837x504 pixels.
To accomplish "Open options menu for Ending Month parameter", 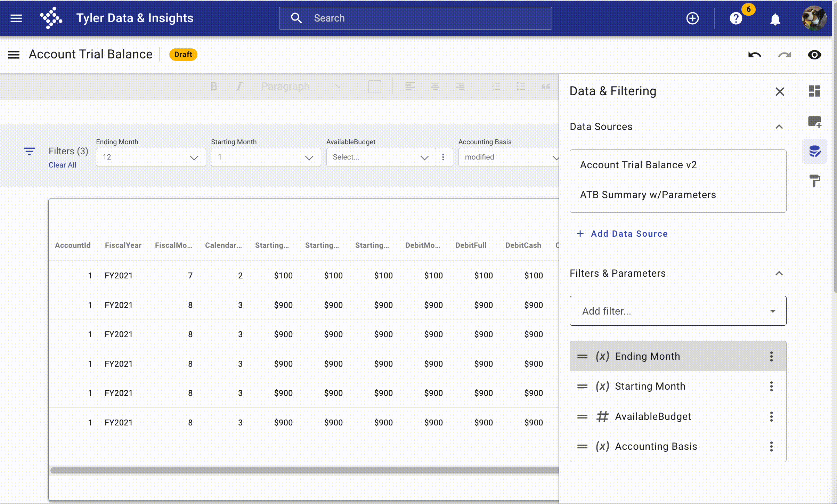I will tap(771, 356).
